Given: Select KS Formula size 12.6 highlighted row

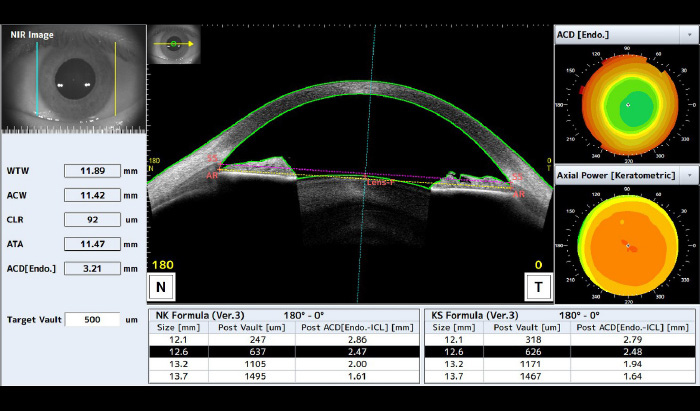Looking at the screenshot, I should [x=560, y=352].
